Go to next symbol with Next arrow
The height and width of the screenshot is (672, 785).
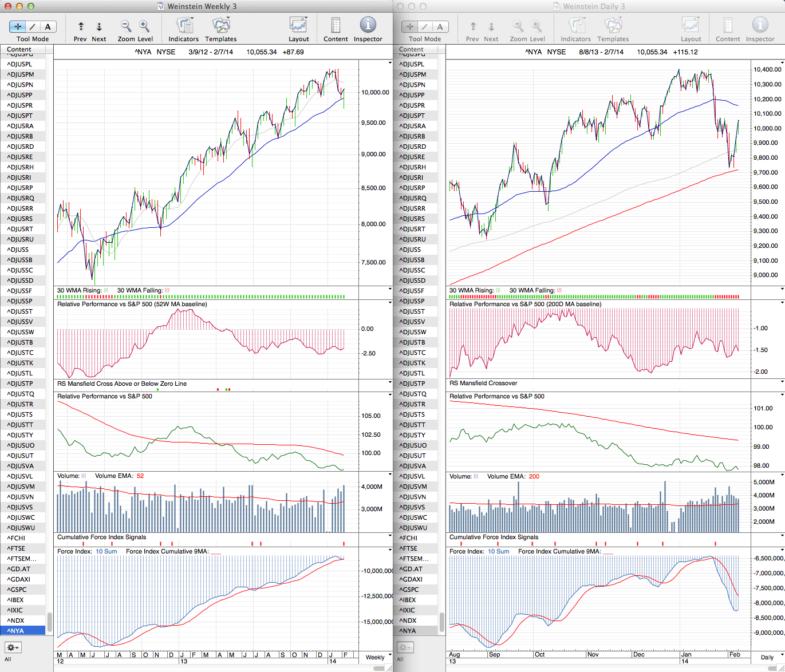coord(99,27)
